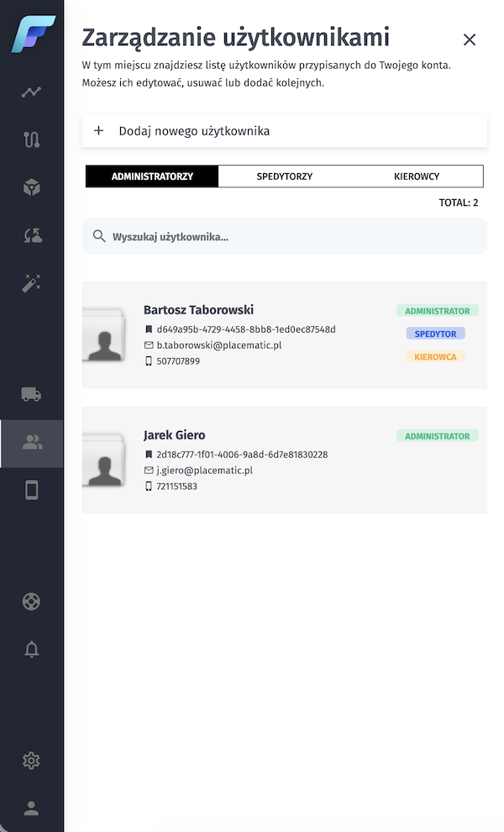The image size is (504, 832).
Task: Open the package box icon in sidebar
Action: pyautogui.click(x=32, y=187)
